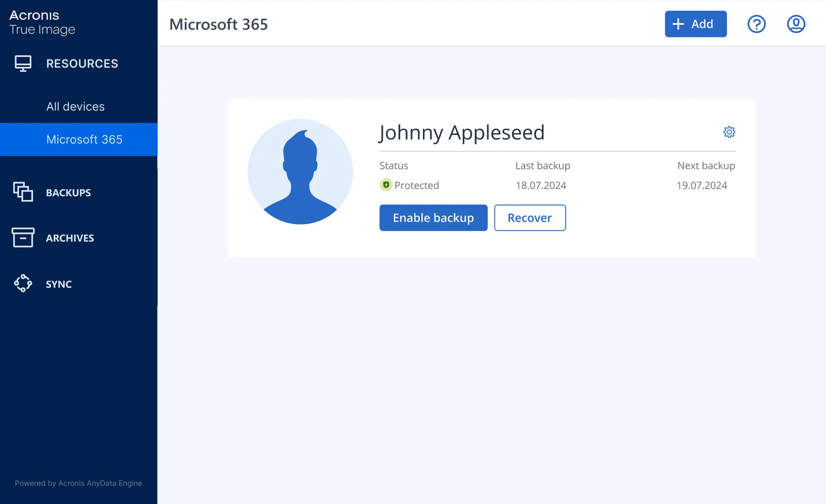
Task: Open the Add account dialog
Action: click(695, 24)
